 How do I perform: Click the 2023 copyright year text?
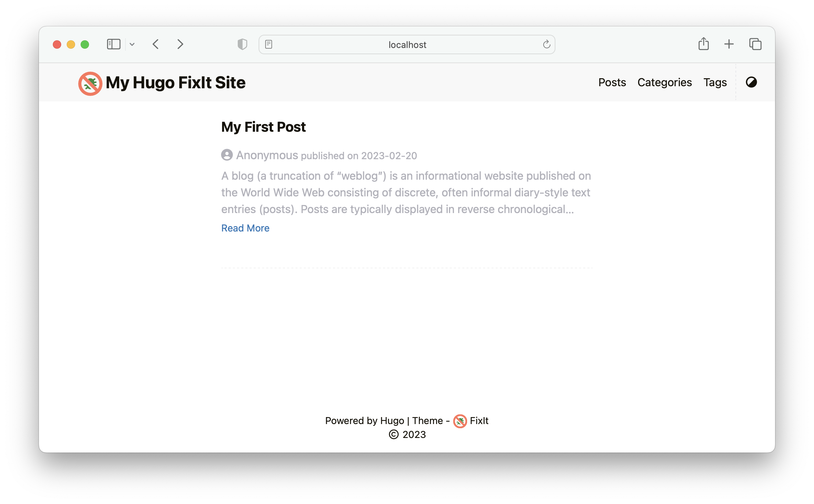coord(414,434)
